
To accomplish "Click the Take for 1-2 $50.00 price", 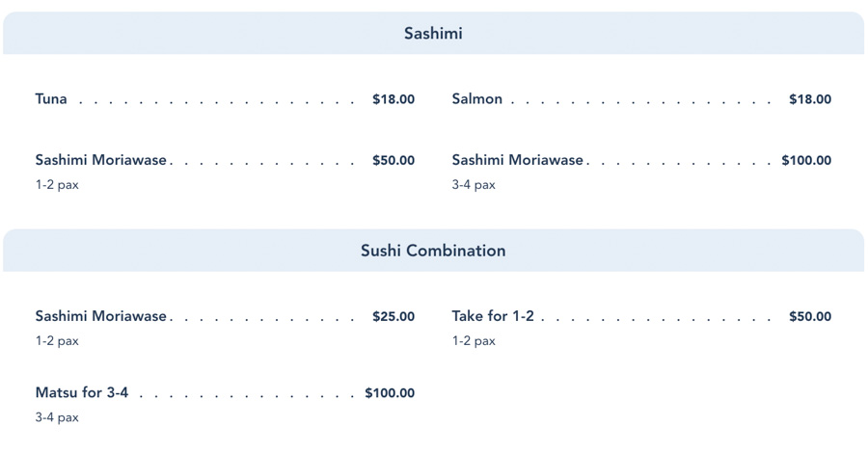I will pos(810,316).
